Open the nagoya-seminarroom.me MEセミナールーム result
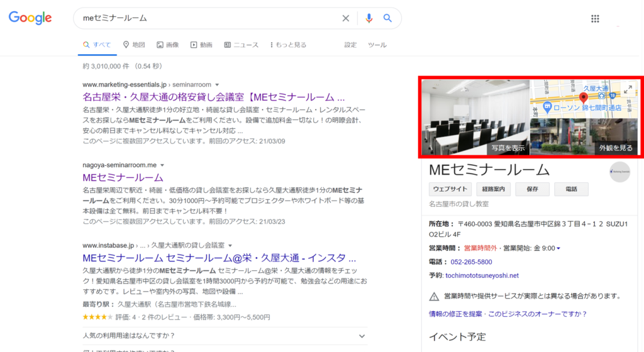The image size is (644, 352). [123, 177]
